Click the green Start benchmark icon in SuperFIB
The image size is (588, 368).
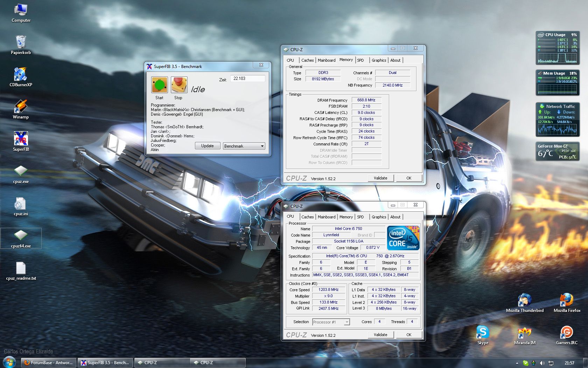coord(160,85)
